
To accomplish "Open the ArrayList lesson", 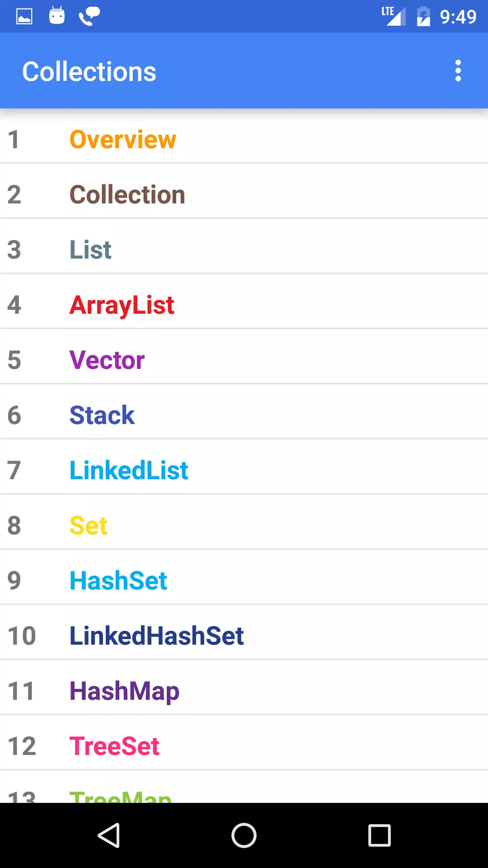I will pos(244,305).
